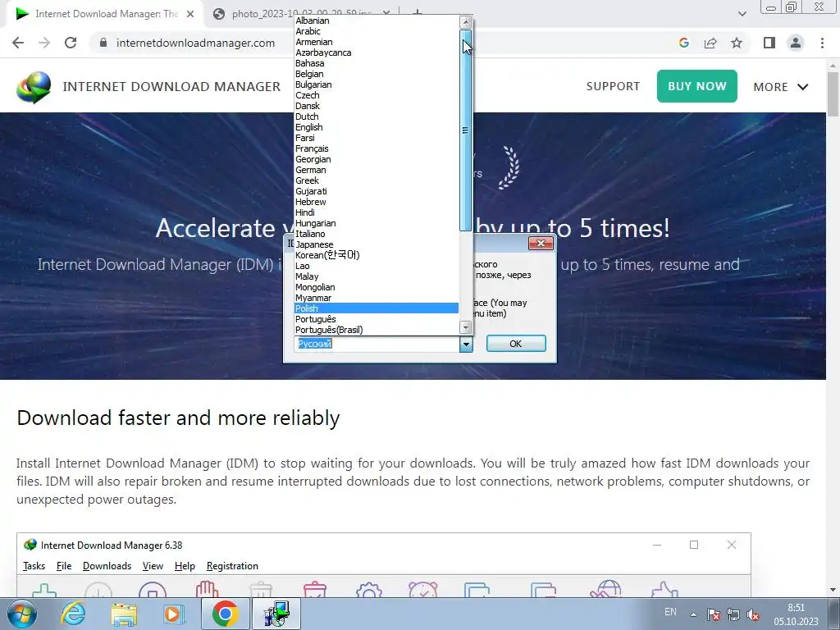The image size is (840, 630).
Task: Pick Hungarian in the dropdown list
Action: pyautogui.click(x=376, y=223)
